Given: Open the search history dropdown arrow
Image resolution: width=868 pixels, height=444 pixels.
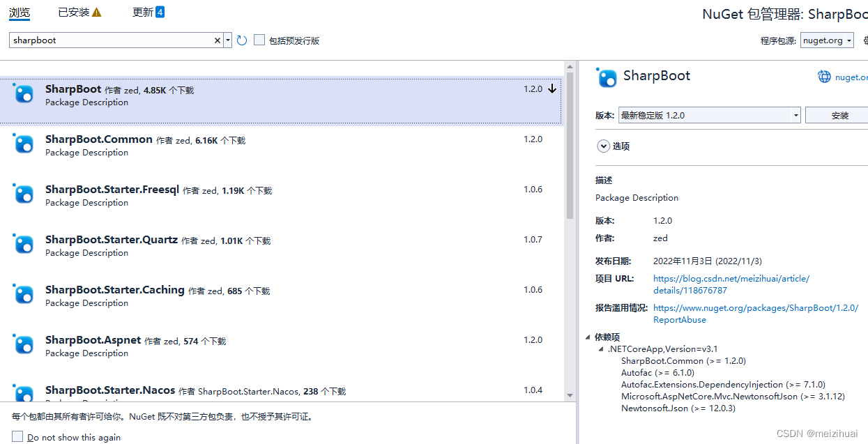Looking at the screenshot, I should tap(228, 40).
